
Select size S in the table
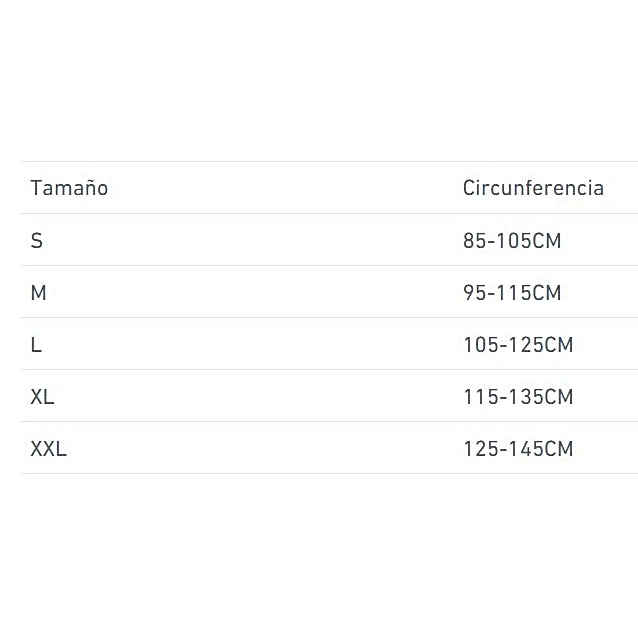point(37,241)
